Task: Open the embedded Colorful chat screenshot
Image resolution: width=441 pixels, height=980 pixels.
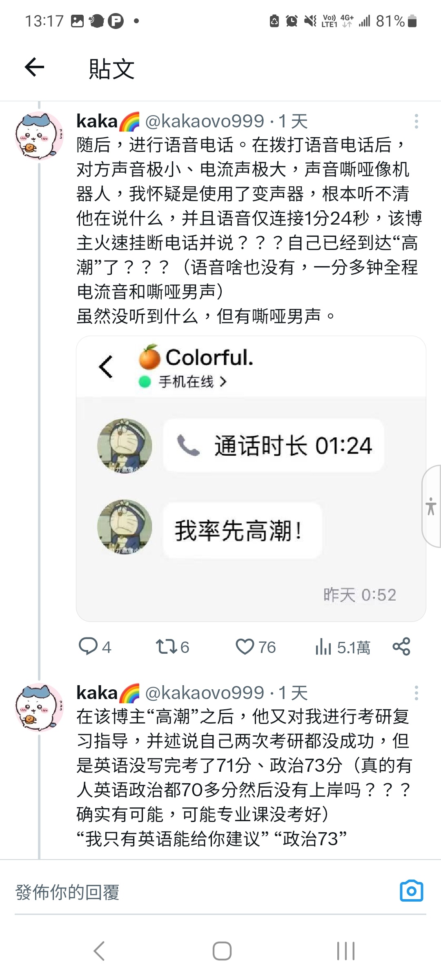Action: click(251, 479)
